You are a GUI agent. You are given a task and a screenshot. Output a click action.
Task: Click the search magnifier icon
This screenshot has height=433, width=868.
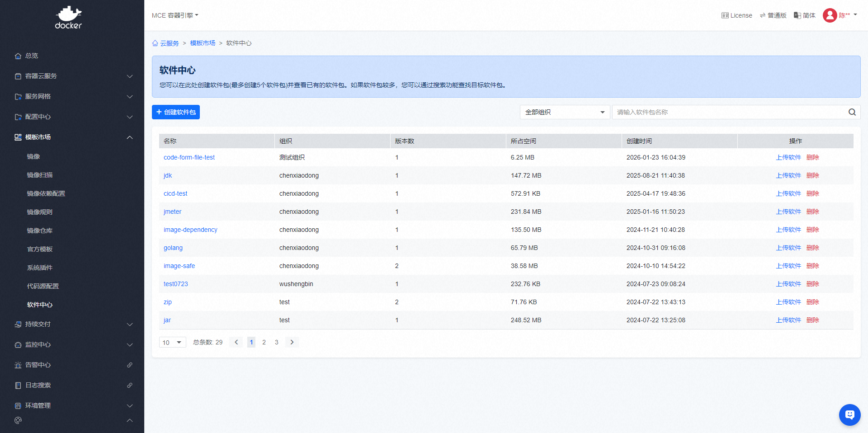pos(852,112)
